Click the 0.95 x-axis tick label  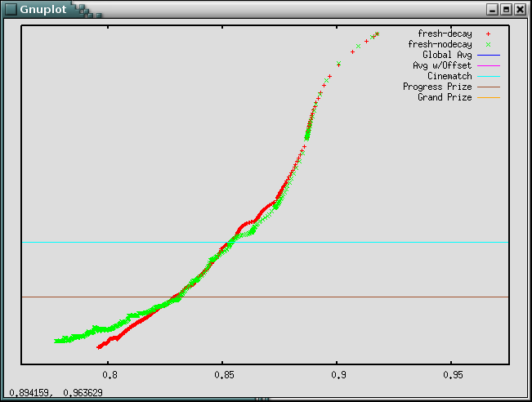point(453,375)
